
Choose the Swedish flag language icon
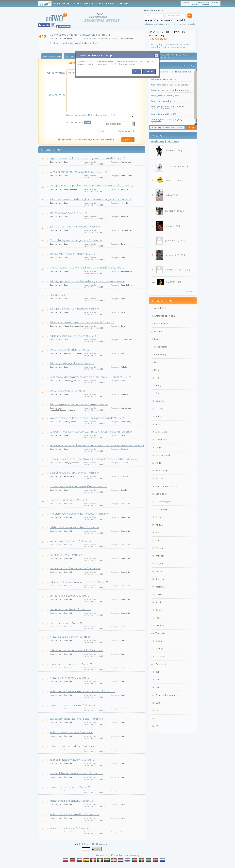click(x=148, y=860)
